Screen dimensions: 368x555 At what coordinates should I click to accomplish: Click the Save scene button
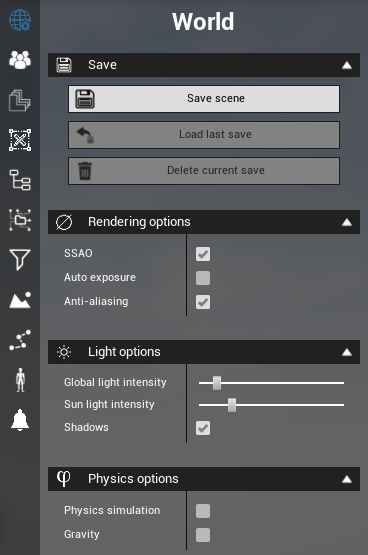pyautogui.click(x=204, y=99)
